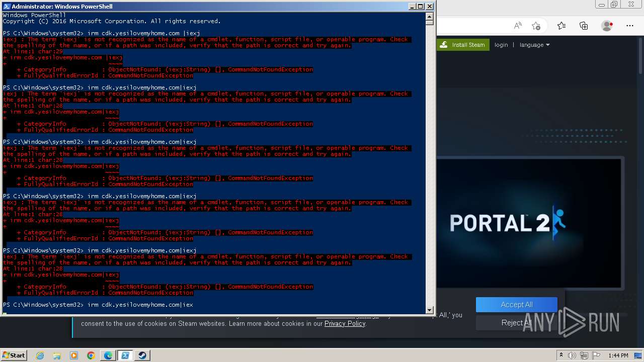Open Steam from the taskbar

(x=142, y=355)
